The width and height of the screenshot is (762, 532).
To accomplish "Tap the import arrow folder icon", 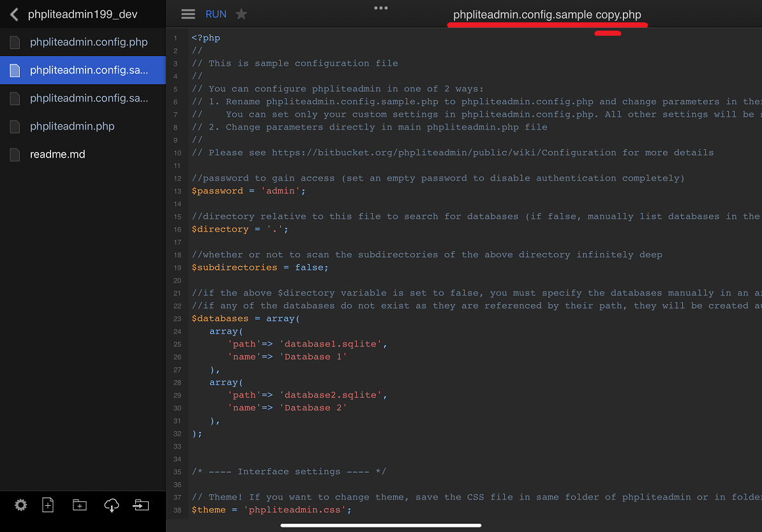I will [x=141, y=505].
